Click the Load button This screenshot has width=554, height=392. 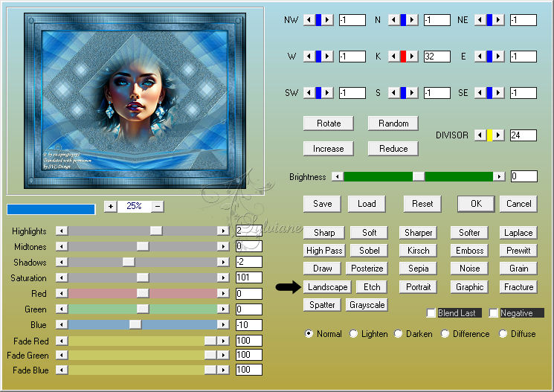(x=367, y=204)
